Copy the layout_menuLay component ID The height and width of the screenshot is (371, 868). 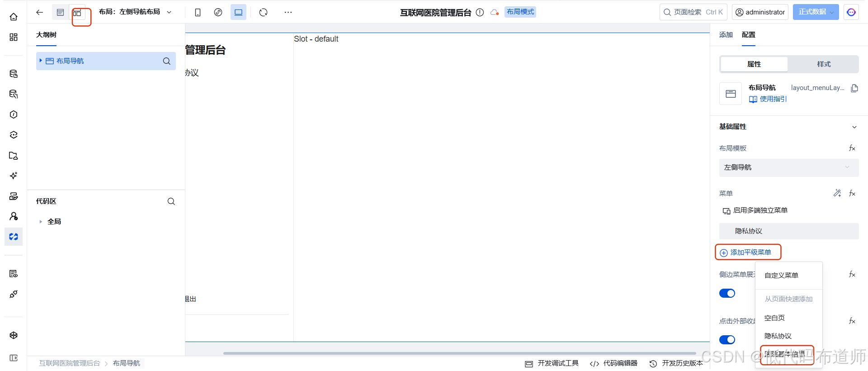(854, 88)
